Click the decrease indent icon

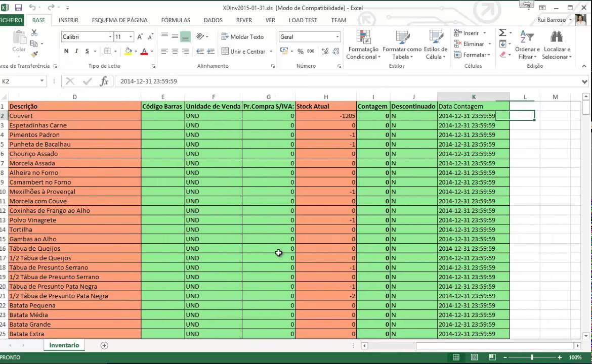(x=200, y=51)
